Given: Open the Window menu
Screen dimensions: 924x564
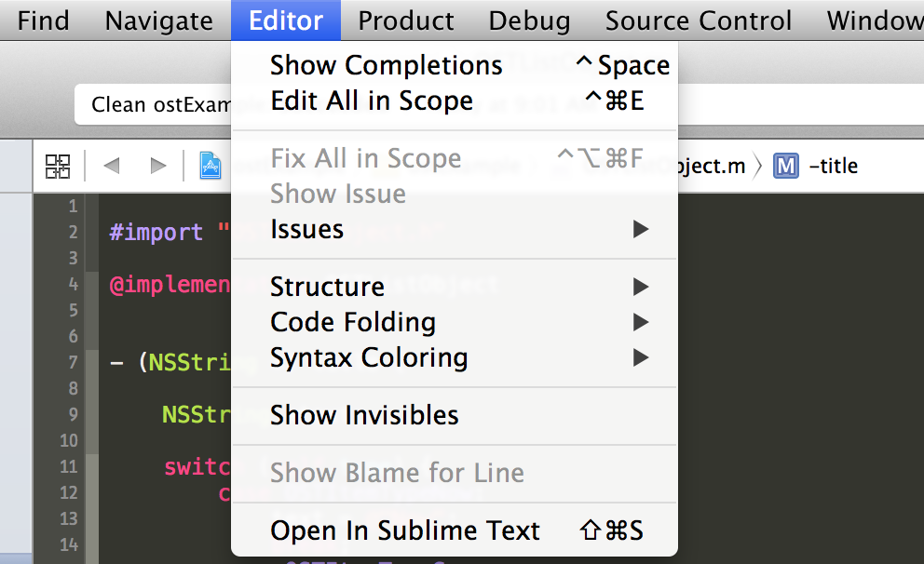Looking at the screenshot, I should 875,20.
